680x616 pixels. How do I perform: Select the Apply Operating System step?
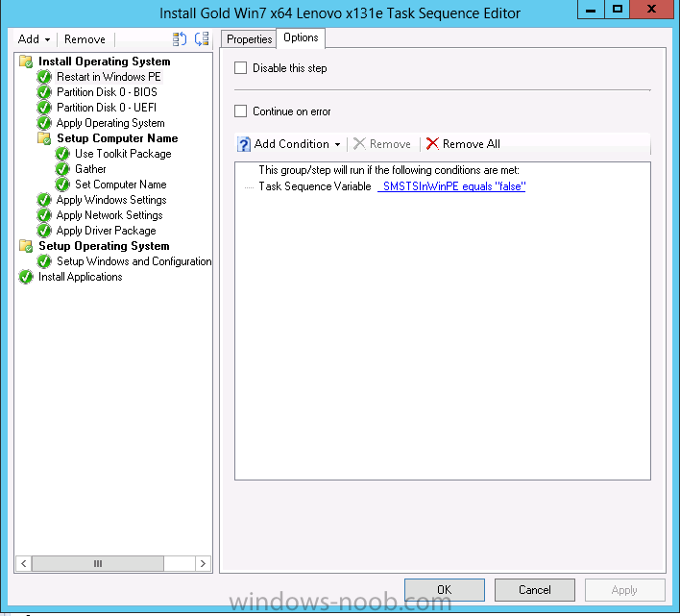coord(110,123)
